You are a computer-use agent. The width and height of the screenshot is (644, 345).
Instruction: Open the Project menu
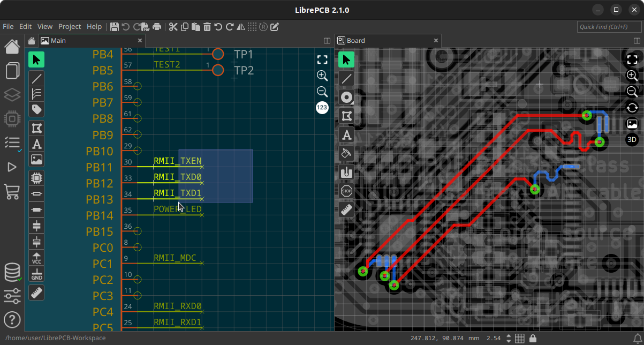click(x=70, y=26)
